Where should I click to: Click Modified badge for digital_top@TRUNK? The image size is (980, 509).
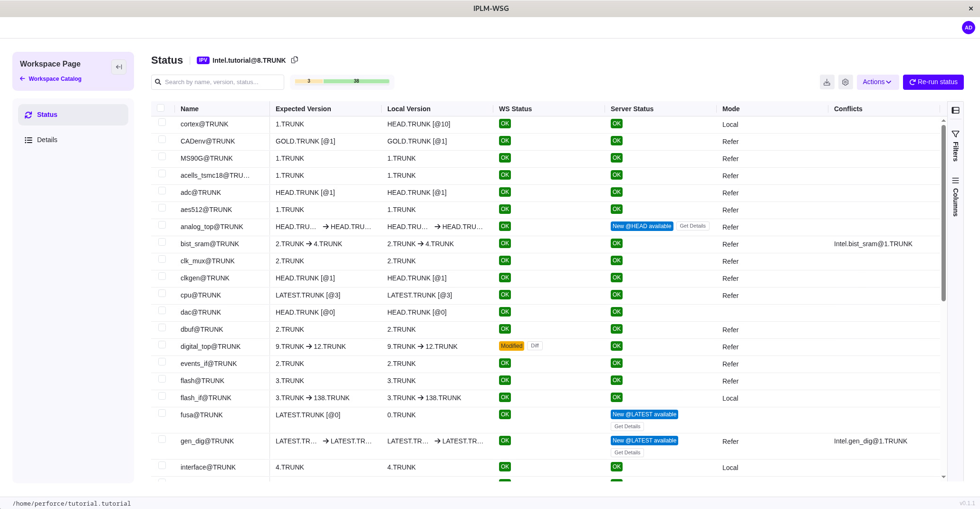(511, 346)
